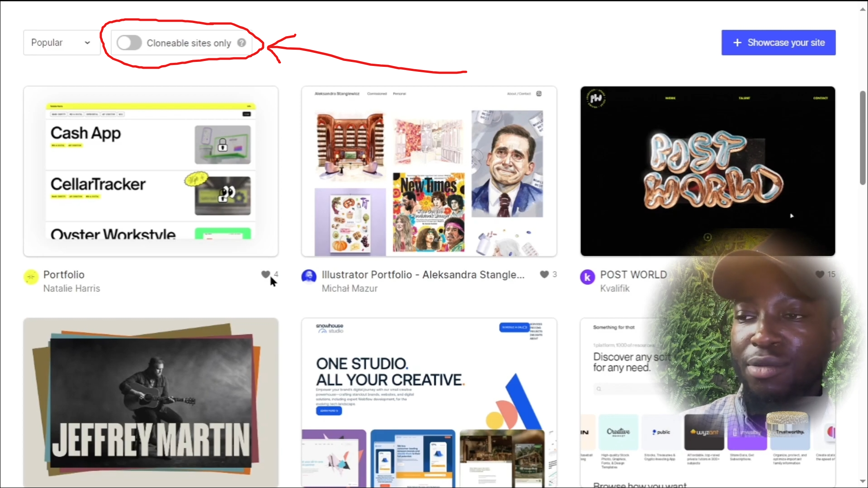Like the Illustrator Portfolio with heart icon
The width and height of the screenshot is (868, 488).
point(544,274)
